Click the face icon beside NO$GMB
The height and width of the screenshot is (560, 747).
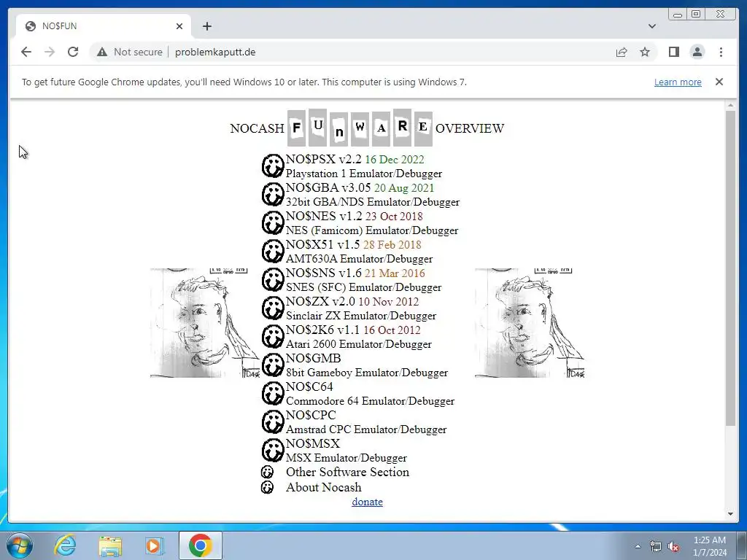[273, 365]
